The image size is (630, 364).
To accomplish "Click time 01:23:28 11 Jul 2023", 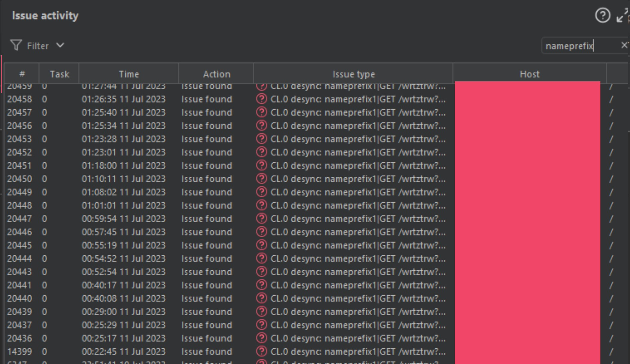I will 124,139.
